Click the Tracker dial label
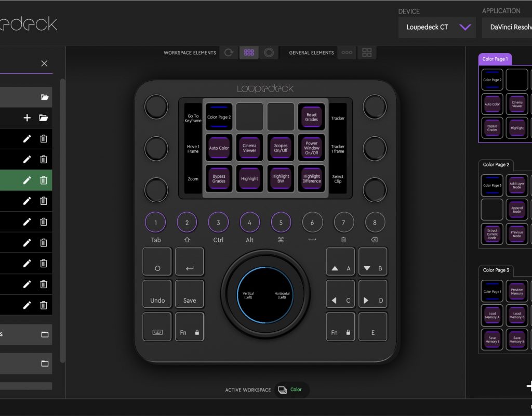The image size is (532, 416). [x=338, y=118]
